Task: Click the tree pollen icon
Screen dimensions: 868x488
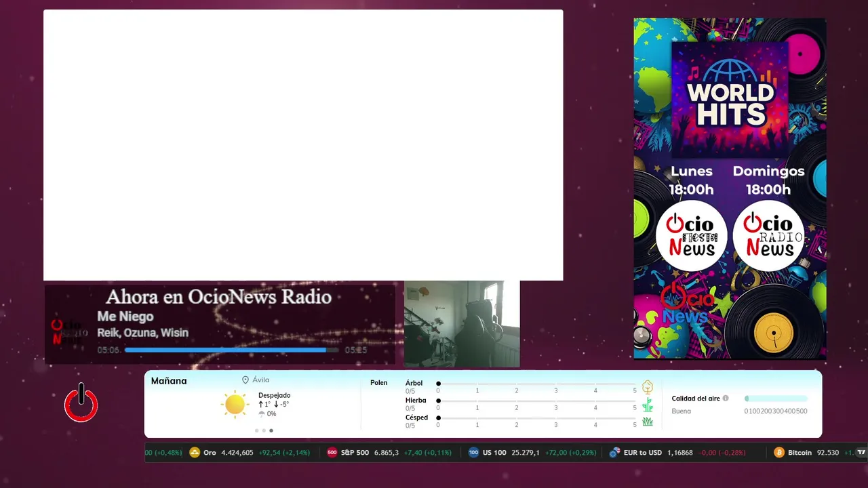Action: (648, 387)
